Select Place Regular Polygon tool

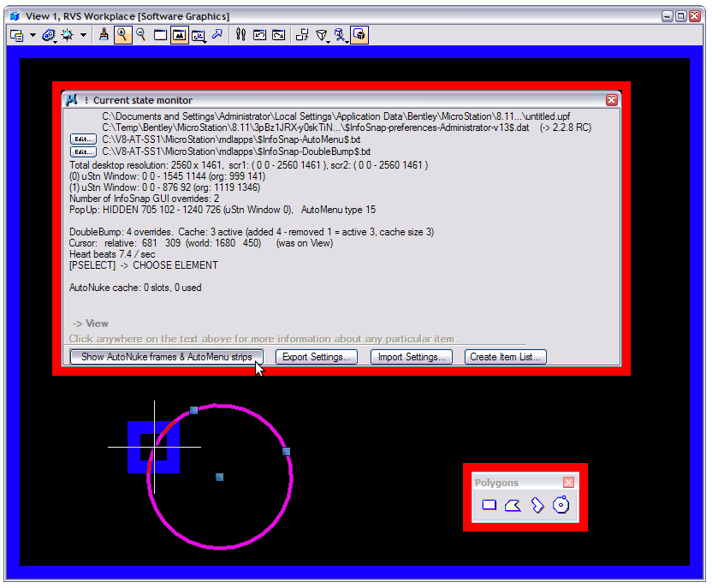(561, 505)
